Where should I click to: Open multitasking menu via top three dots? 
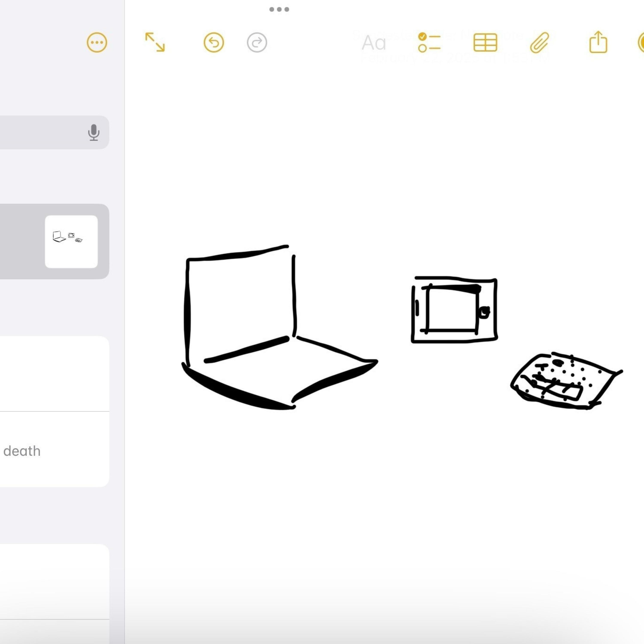click(279, 9)
